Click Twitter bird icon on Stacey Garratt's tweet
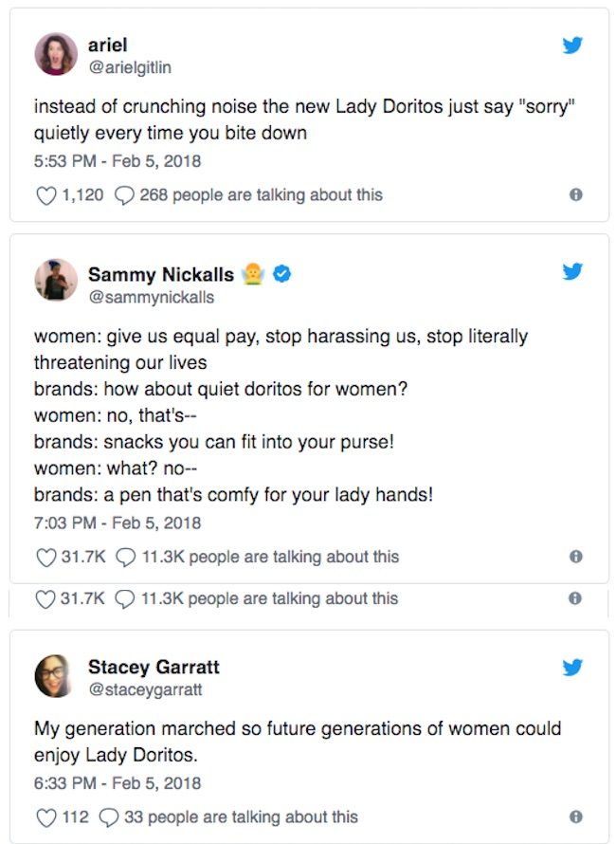 coord(572,667)
